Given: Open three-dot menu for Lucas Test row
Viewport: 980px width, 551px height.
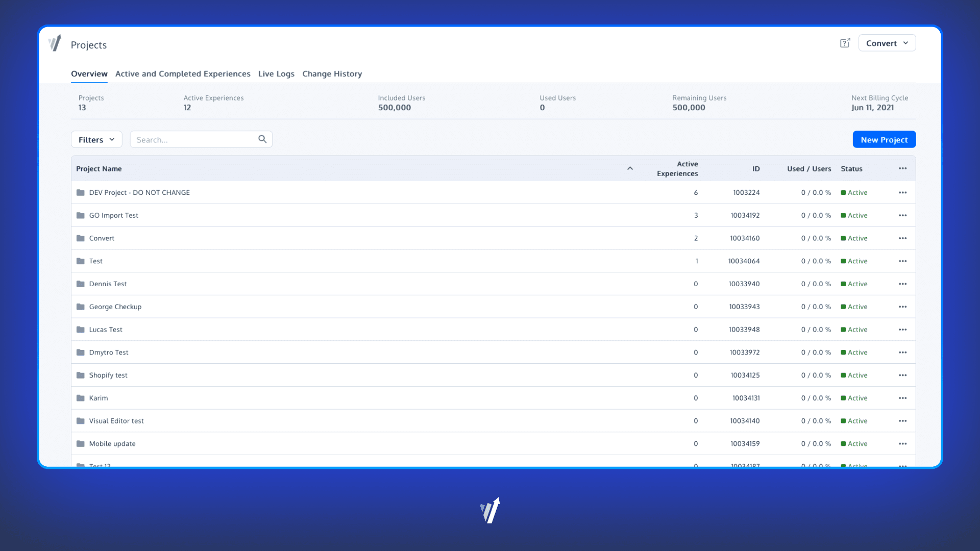Looking at the screenshot, I should [902, 330].
